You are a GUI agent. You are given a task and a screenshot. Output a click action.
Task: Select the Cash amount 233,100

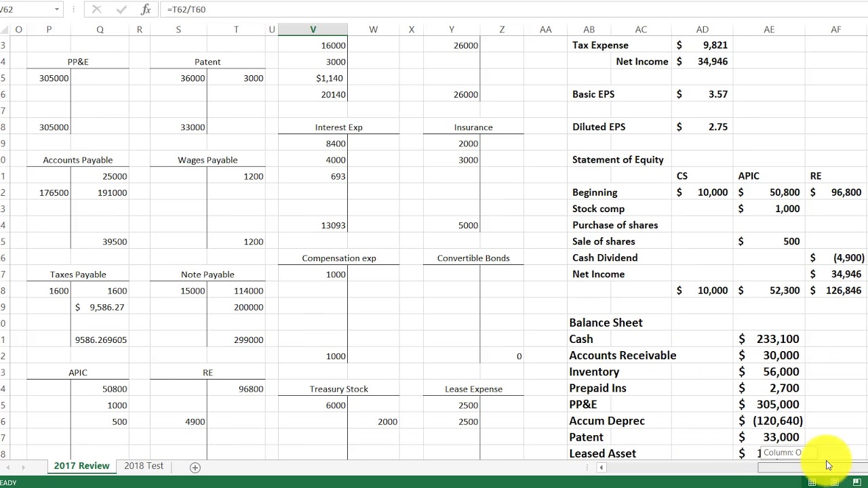pos(769,339)
